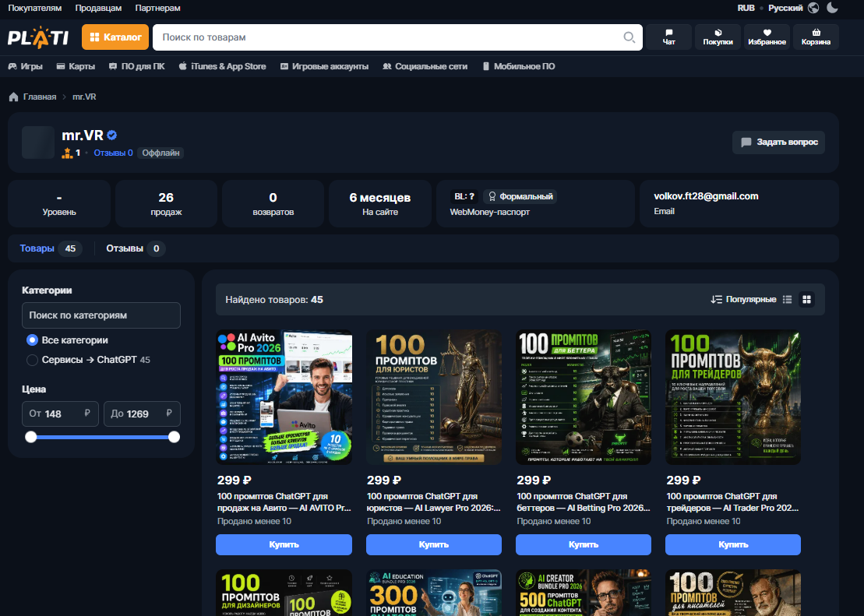864x616 pixels.
Task: Open Социальные сети category
Action: click(425, 66)
